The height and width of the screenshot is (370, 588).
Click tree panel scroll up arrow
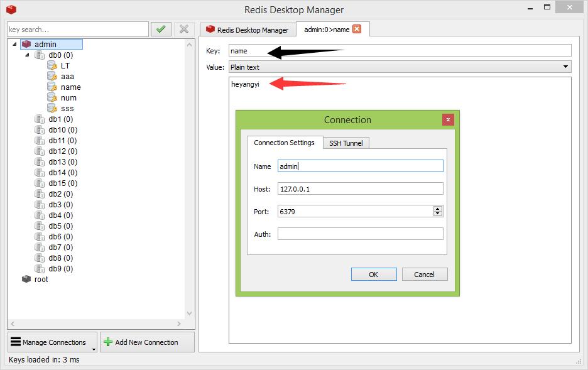(x=189, y=45)
